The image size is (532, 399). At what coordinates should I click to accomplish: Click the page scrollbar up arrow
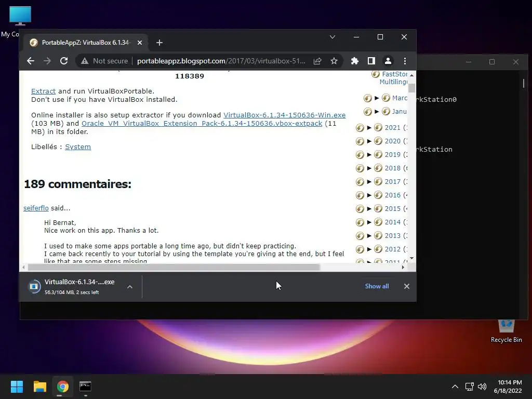point(411,75)
